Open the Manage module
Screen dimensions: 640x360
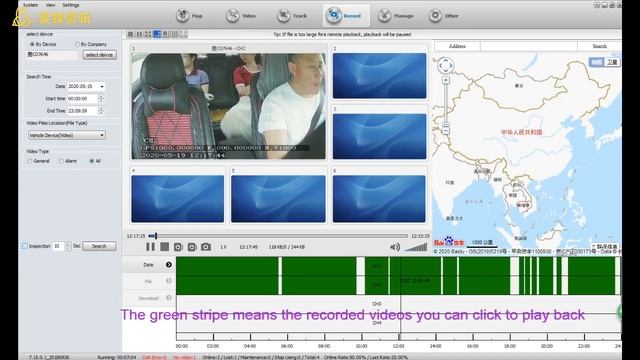tap(395, 16)
